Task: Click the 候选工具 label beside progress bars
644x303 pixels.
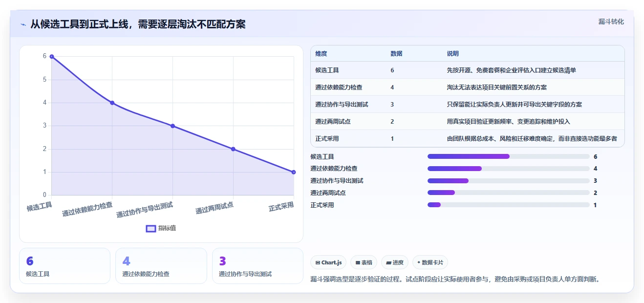Action: [322, 156]
